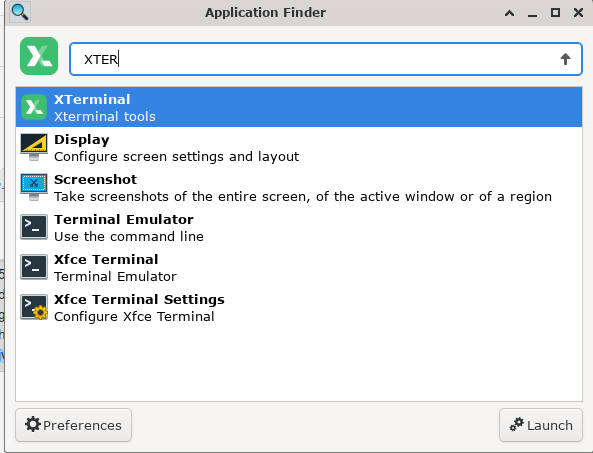The height and width of the screenshot is (453, 593).
Task: Select the Terminal Emulator entry
Action: coord(299,227)
